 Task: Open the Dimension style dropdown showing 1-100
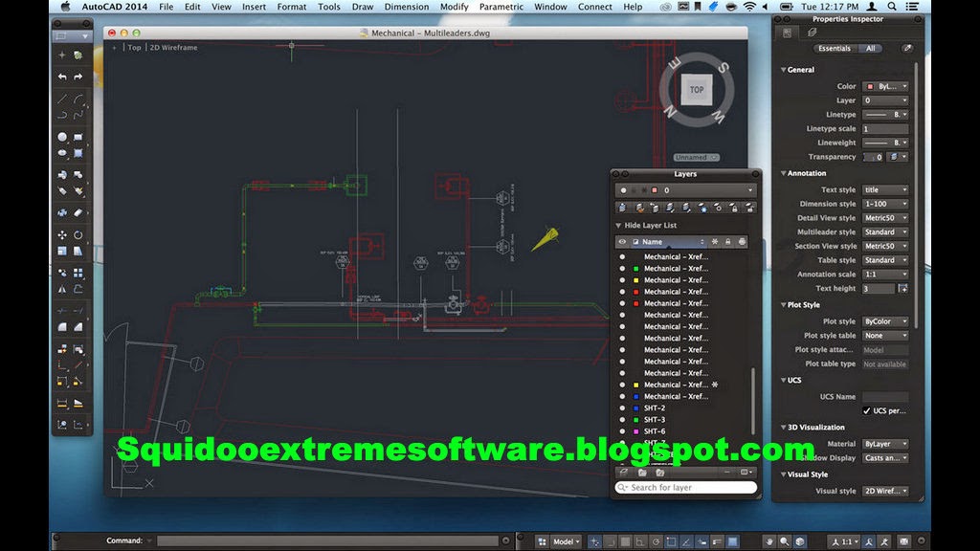click(x=885, y=204)
